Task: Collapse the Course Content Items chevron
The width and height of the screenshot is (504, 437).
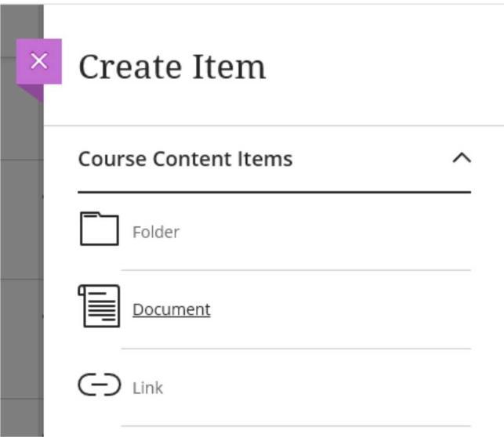Action: pyautogui.click(x=462, y=158)
